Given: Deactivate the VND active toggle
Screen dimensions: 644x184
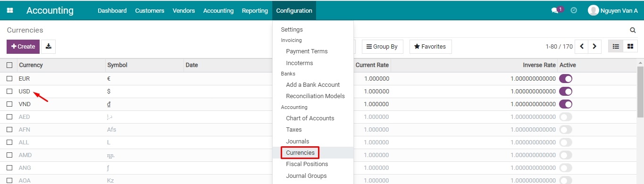Looking at the screenshot, I should [x=566, y=104].
